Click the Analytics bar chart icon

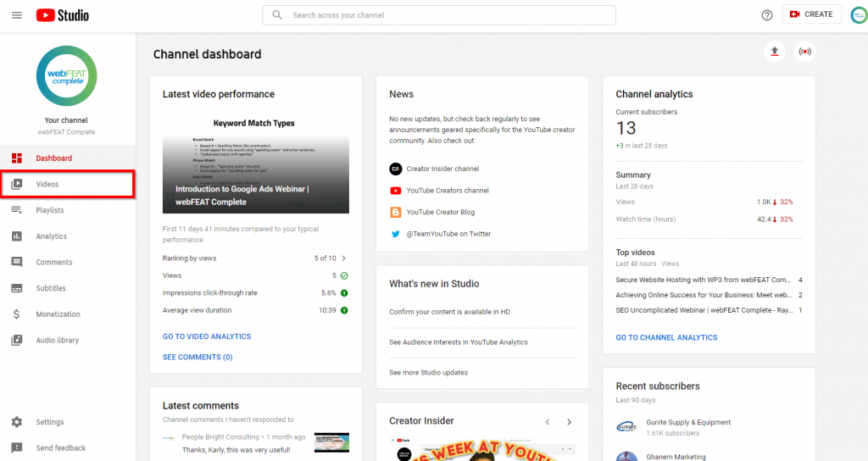click(17, 236)
